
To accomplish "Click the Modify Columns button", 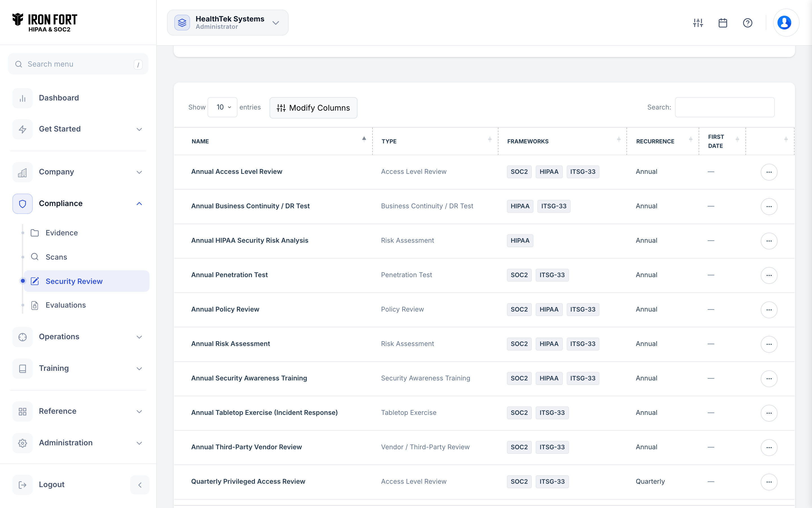I will coord(314,108).
